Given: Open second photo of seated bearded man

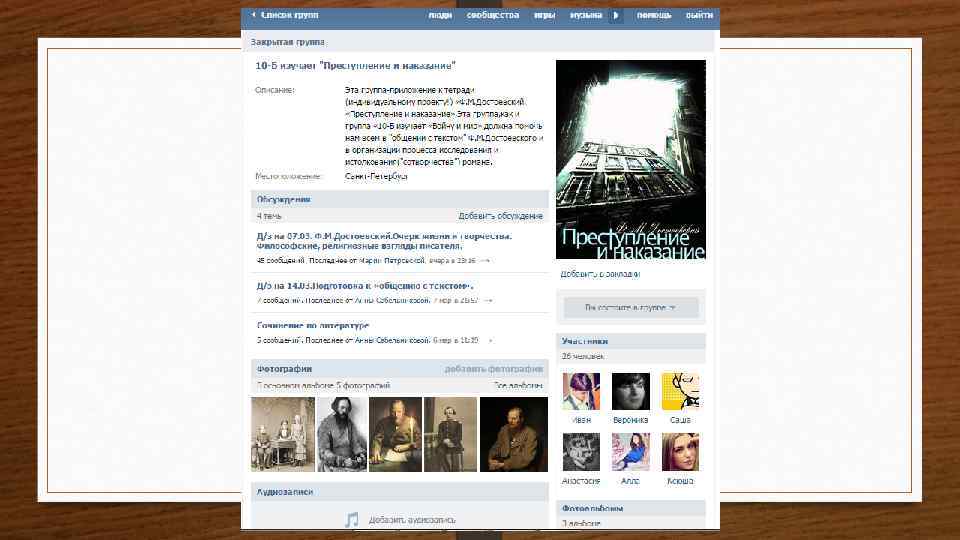Looking at the screenshot, I should coord(342,435).
